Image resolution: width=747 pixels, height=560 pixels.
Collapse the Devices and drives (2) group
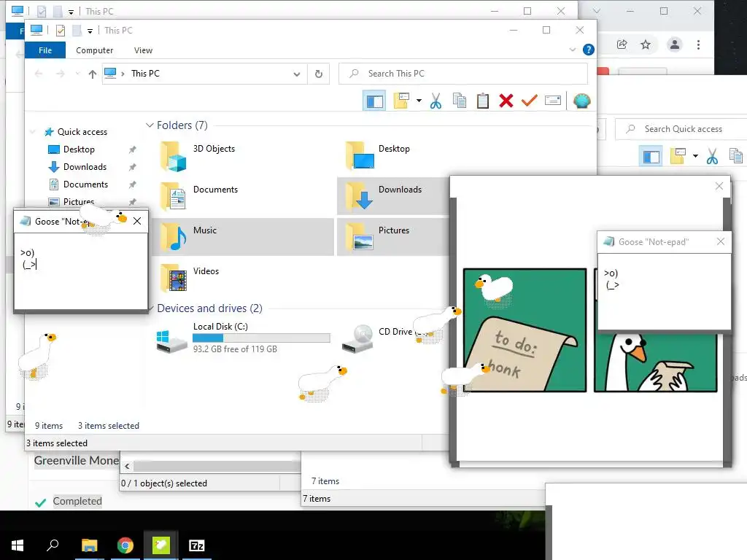(x=150, y=308)
